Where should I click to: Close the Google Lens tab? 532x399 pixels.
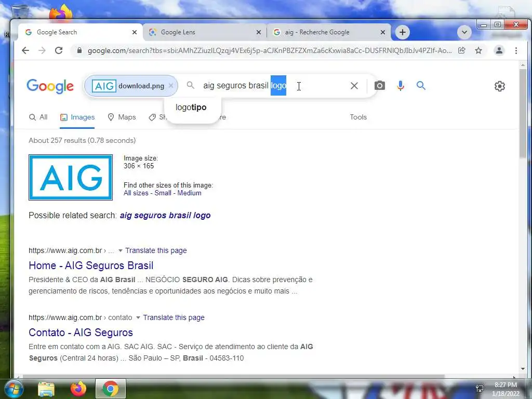click(x=259, y=32)
